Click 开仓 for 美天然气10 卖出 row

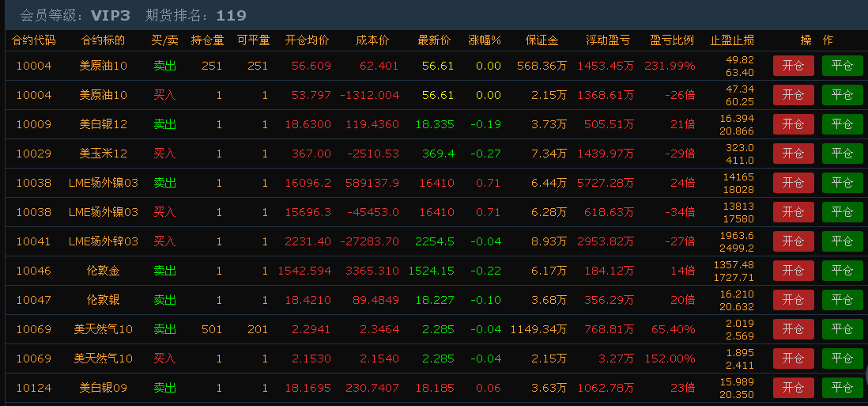point(793,329)
